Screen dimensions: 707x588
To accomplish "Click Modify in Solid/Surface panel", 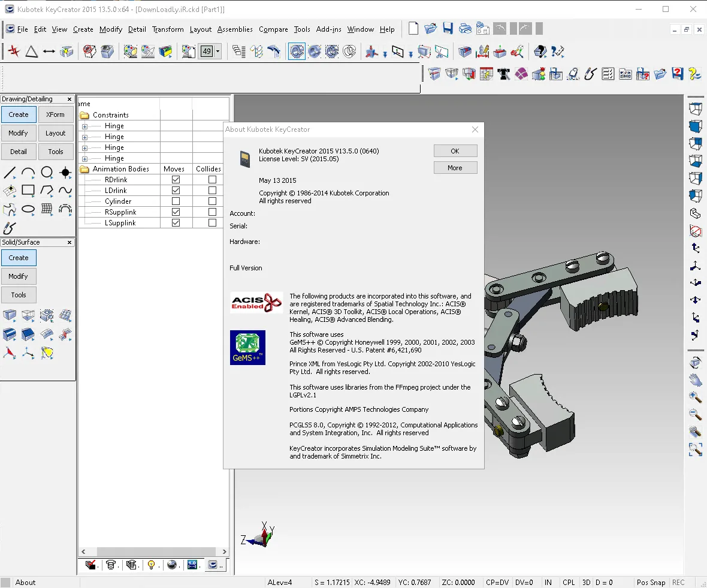I will [x=19, y=276].
